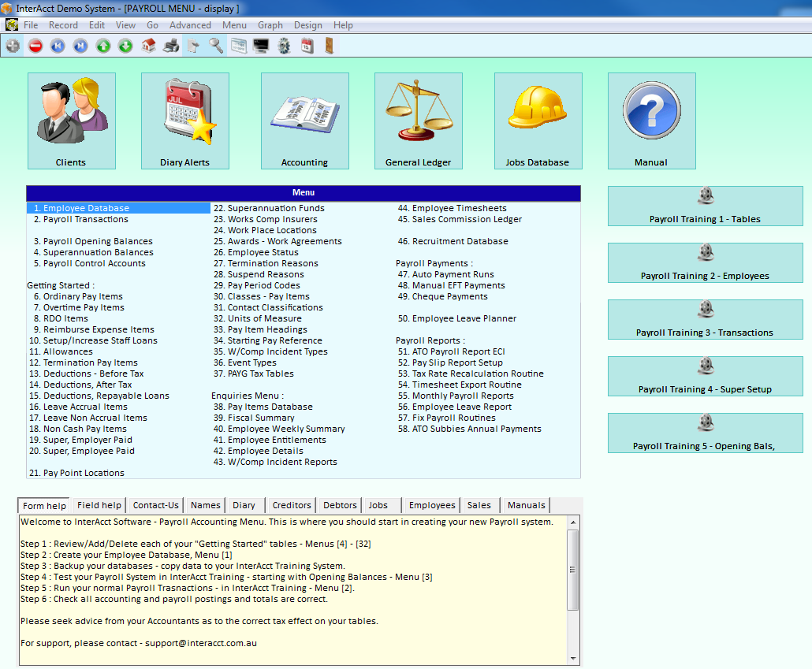Image resolution: width=812 pixels, height=669 pixels.
Task: Select '44. Employee Timesheets' menu entry
Action: click(x=452, y=208)
